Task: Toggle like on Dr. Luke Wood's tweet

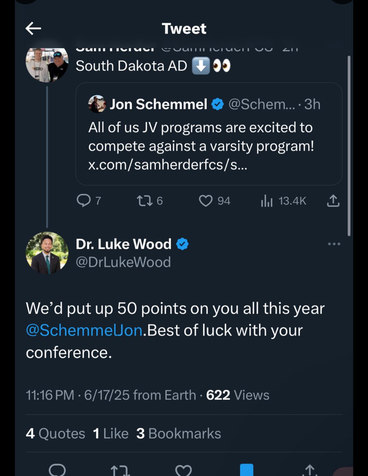Action: click(183, 470)
